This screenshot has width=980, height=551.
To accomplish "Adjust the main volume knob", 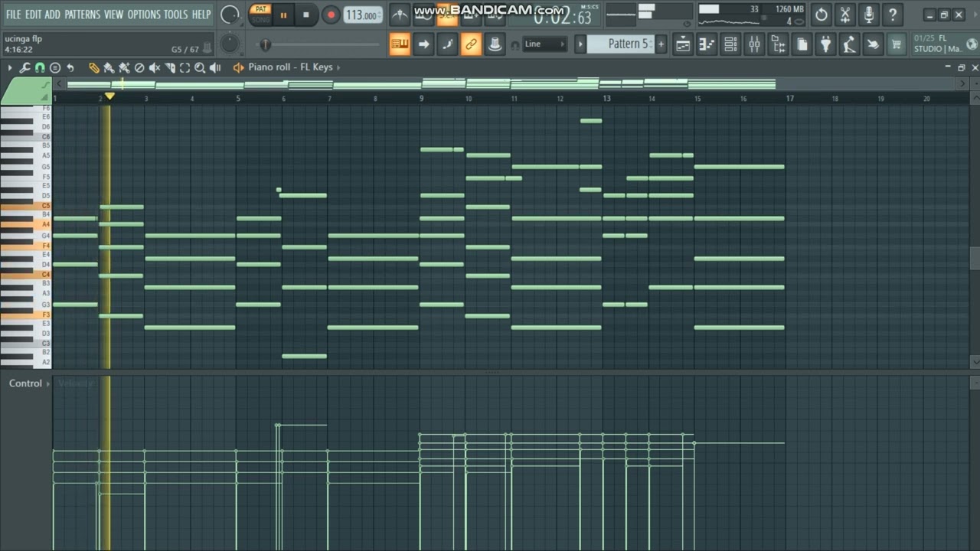I will pyautogui.click(x=229, y=15).
